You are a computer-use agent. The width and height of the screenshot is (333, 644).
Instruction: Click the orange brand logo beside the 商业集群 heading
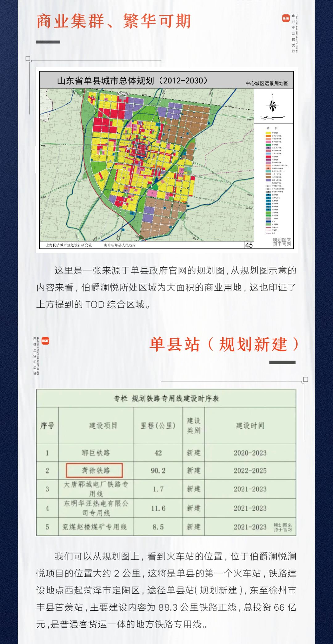pyautogui.click(x=286, y=18)
